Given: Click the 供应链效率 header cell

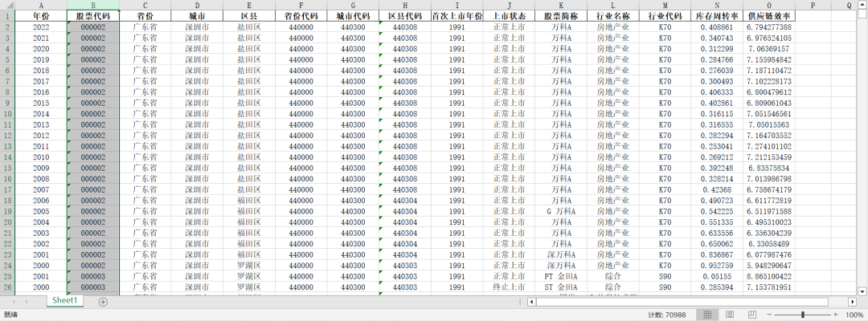Looking at the screenshot, I should click(769, 16).
